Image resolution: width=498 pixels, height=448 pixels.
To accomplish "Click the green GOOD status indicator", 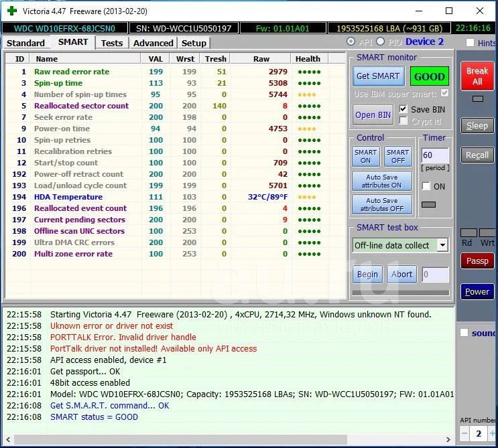I will coord(430,76).
